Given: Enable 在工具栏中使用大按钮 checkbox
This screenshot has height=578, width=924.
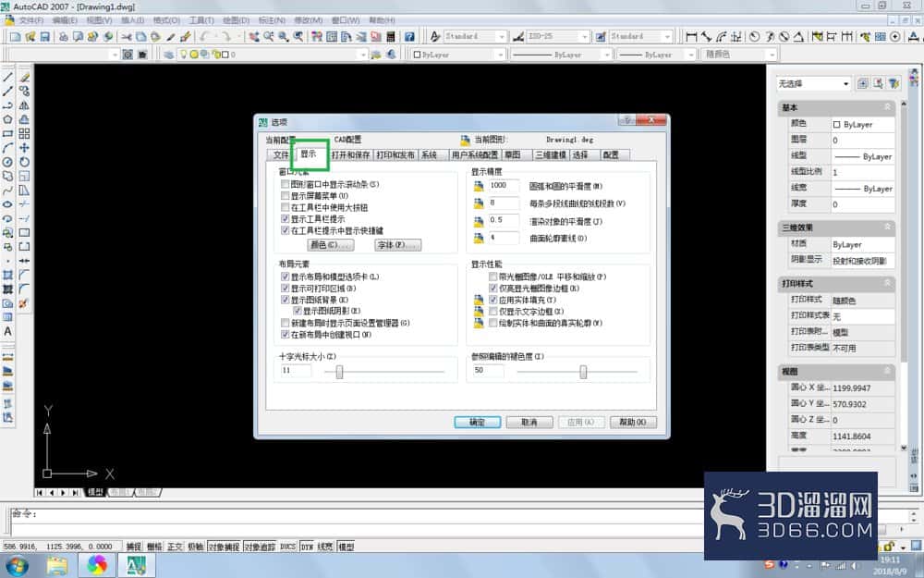Looking at the screenshot, I should pyautogui.click(x=286, y=207).
